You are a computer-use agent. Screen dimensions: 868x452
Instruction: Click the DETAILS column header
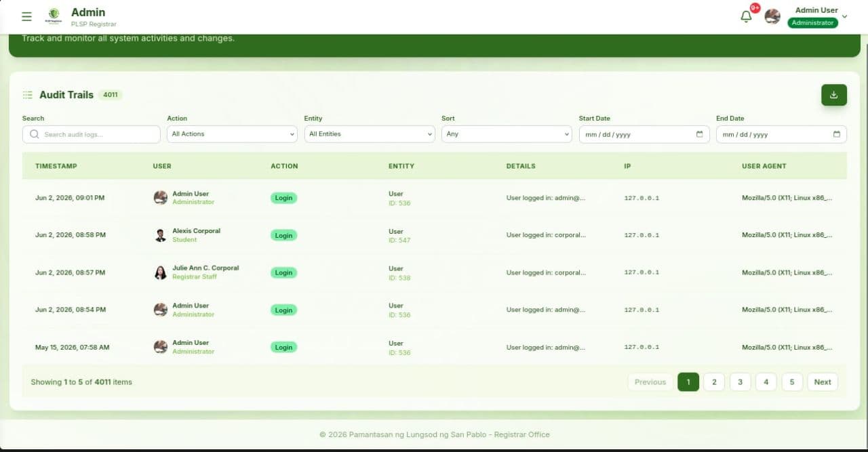click(x=521, y=166)
